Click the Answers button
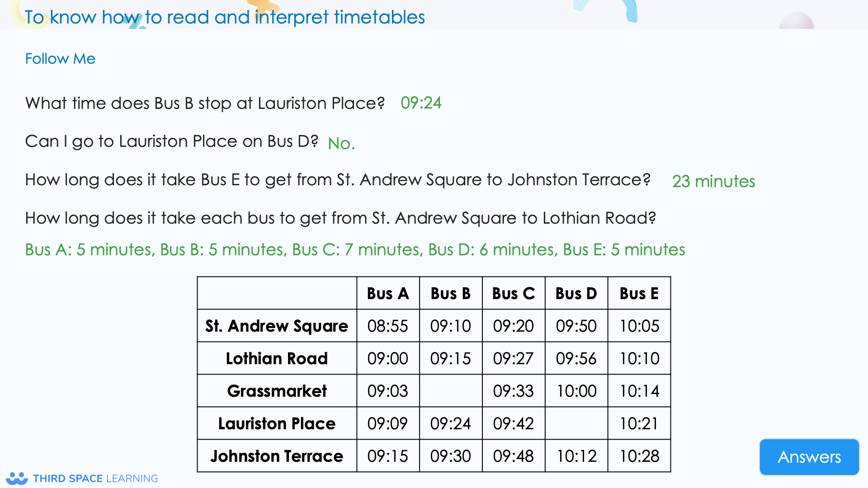 pos(809,457)
